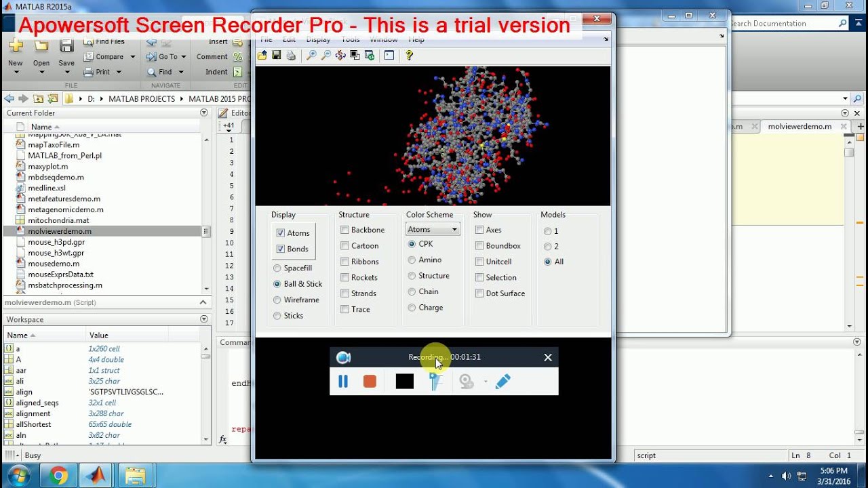This screenshot has height=488, width=868.
Task: Click the file explorer icon in taskbar
Action: [136, 476]
